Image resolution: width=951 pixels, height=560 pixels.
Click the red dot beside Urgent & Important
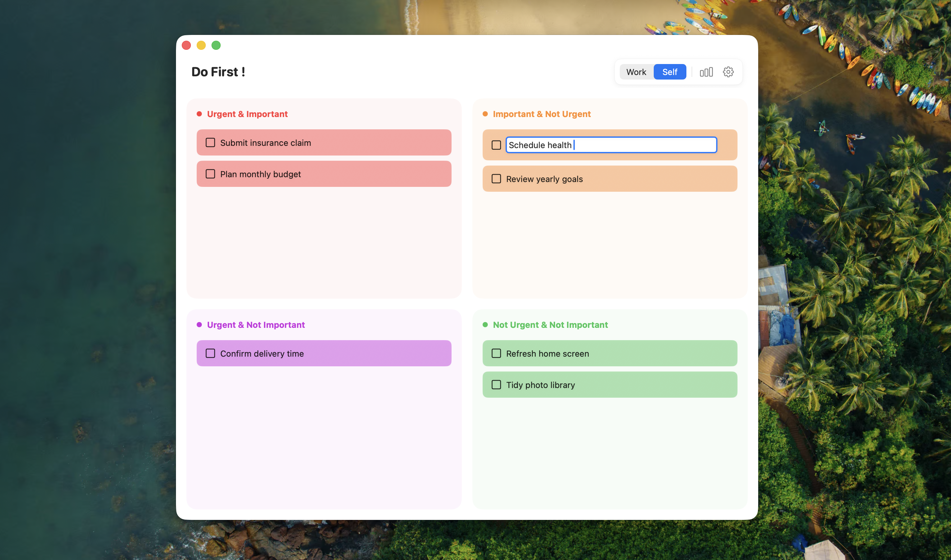pyautogui.click(x=199, y=113)
